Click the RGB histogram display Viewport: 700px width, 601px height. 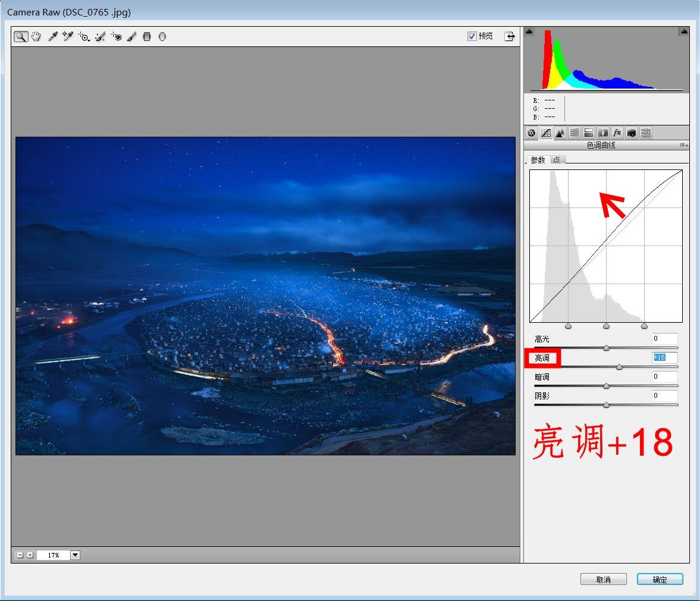(606, 60)
